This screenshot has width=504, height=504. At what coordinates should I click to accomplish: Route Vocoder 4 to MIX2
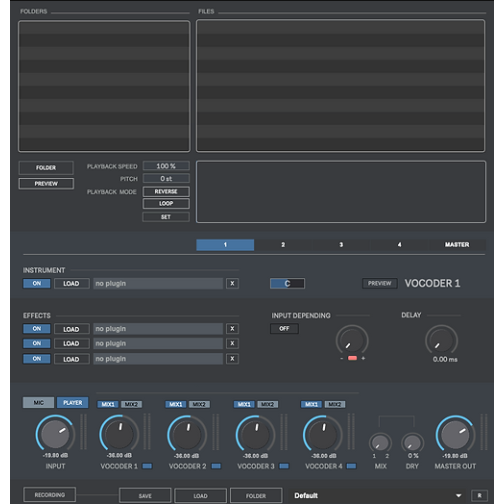[335, 404]
